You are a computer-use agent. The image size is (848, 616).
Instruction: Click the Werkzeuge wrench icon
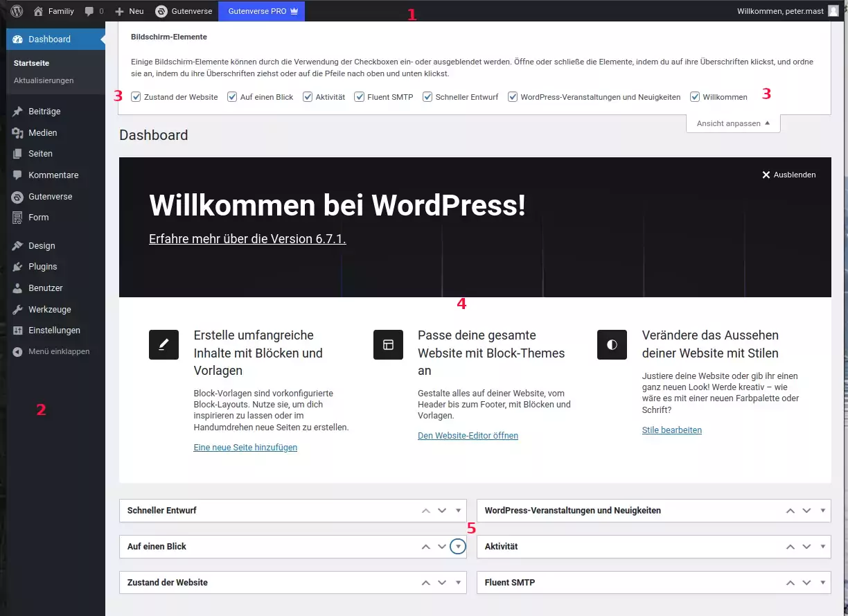pos(18,310)
